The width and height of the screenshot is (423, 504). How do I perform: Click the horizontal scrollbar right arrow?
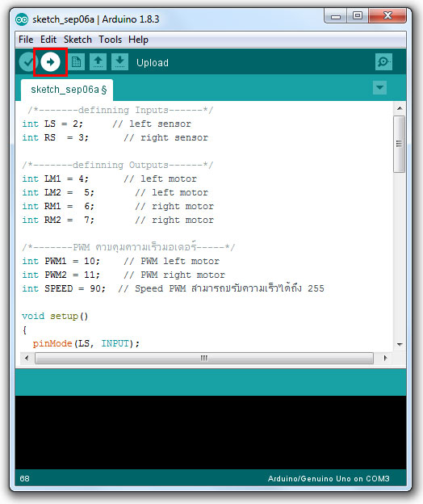pyautogui.click(x=385, y=358)
